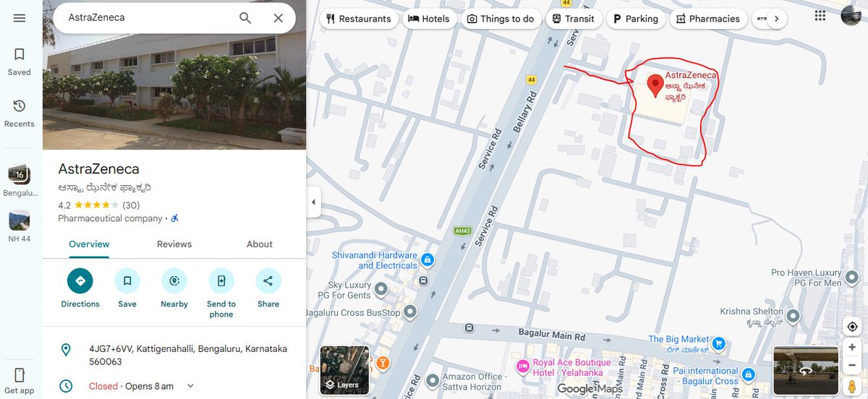Switch to the About tab
Viewport: 868px width, 399px height.
[260, 244]
